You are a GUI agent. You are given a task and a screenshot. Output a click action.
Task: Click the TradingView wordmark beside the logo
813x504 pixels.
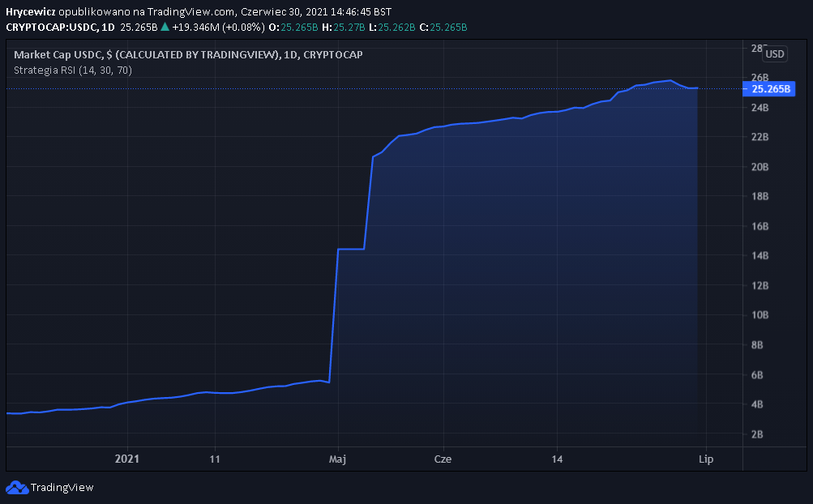tap(62, 488)
